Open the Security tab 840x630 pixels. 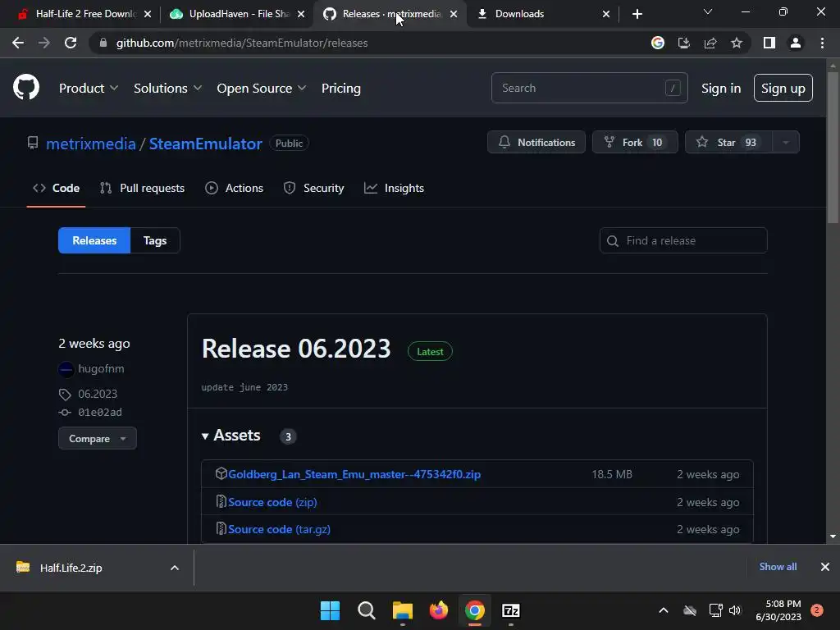(313, 188)
